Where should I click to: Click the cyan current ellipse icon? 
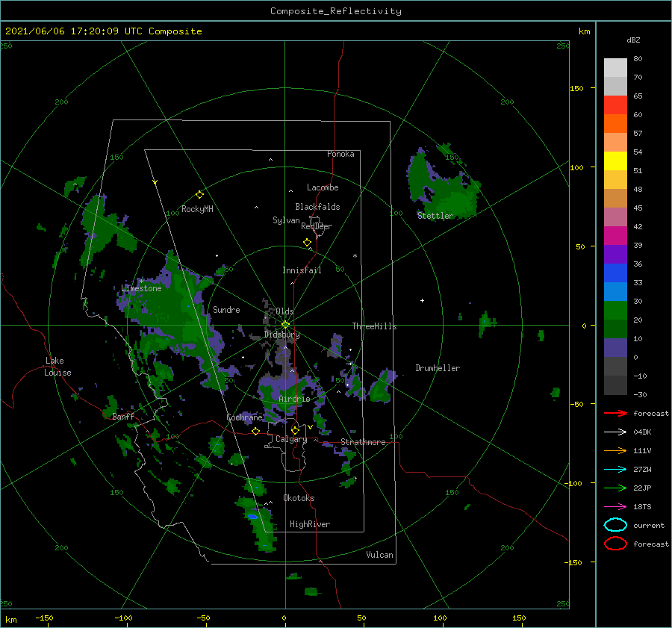point(615,525)
